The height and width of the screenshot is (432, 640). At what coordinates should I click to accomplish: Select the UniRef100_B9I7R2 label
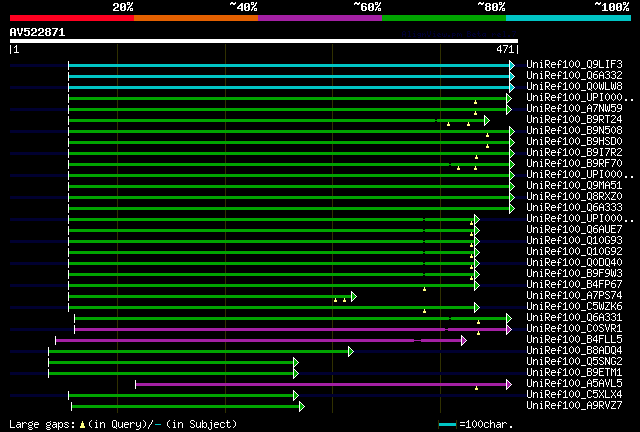click(x=574, y=153)
